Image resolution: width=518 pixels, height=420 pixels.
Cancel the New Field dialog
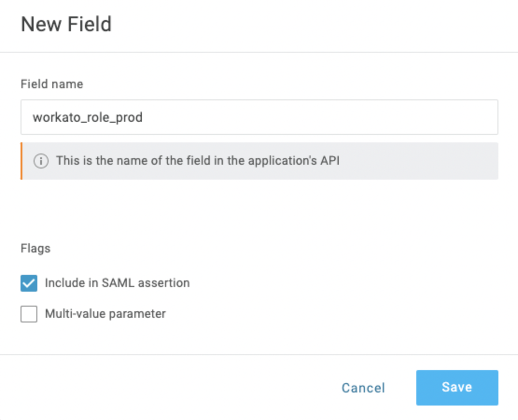point(363,388)
